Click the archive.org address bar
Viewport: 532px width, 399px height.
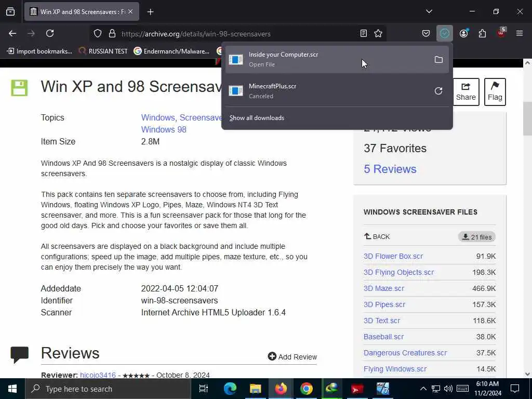237,34
